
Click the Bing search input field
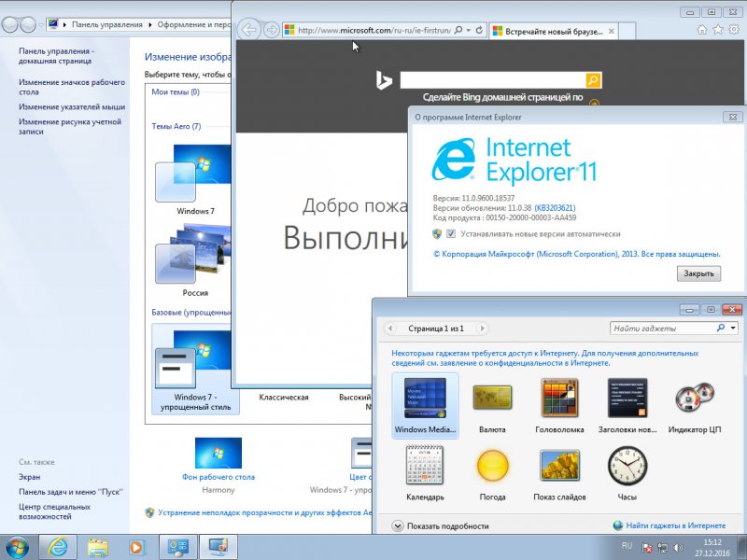[x=493, y=80]
